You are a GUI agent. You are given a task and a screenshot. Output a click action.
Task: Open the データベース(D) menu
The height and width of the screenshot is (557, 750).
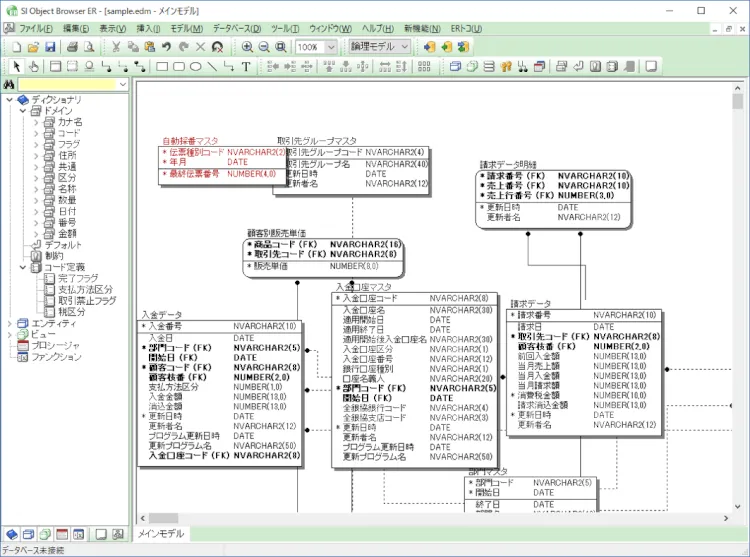[237, 29]
